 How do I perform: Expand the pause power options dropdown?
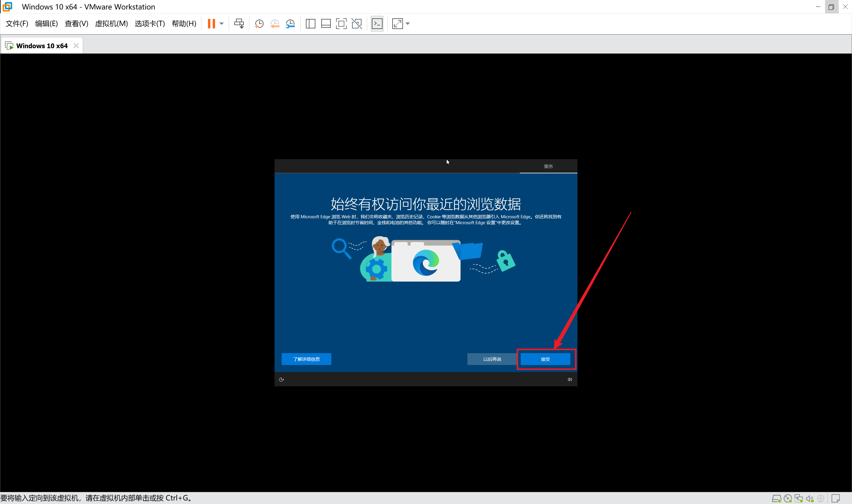222,24
